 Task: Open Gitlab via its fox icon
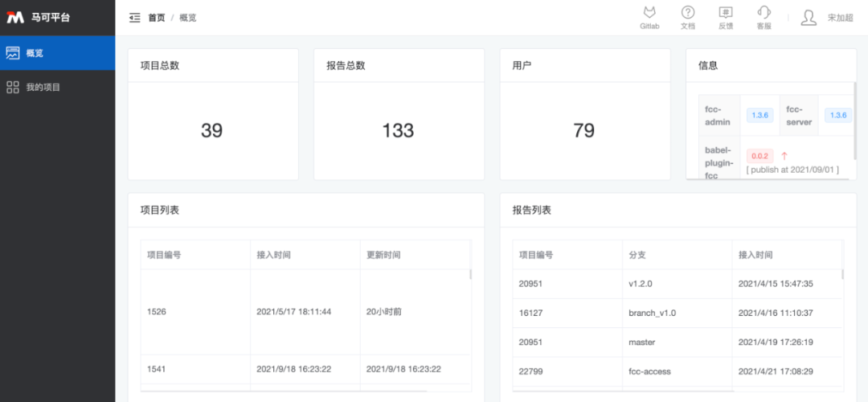coord(649,13)
